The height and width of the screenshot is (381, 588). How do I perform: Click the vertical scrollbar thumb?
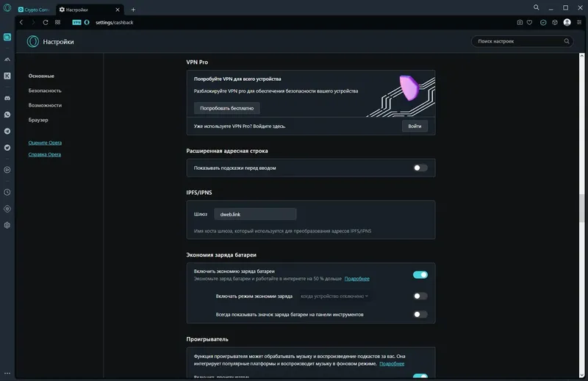(x=582, y=209)
